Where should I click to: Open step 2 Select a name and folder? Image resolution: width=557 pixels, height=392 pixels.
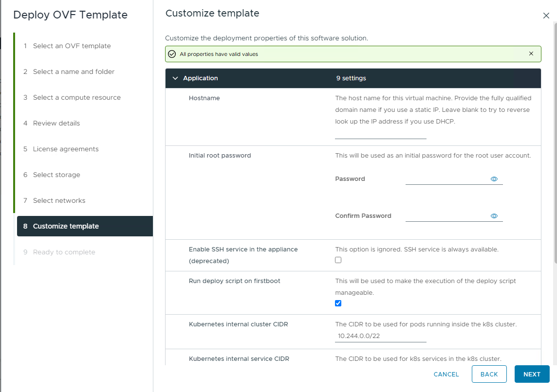click(x=74, y=71)
